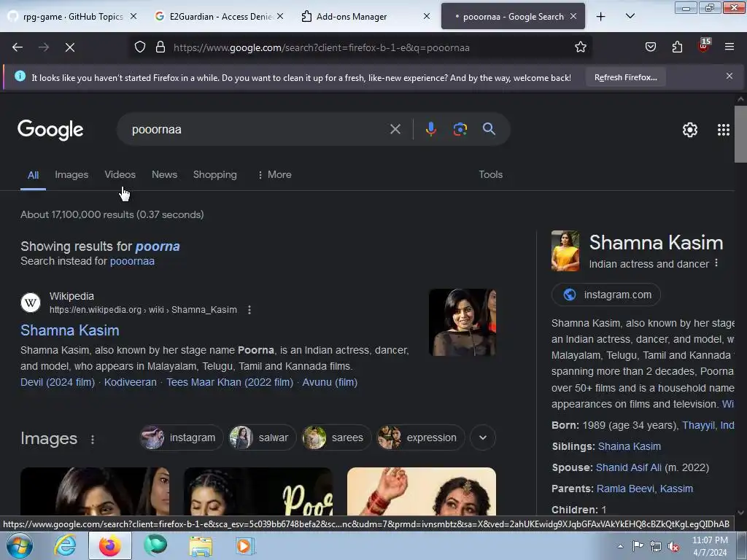Click Shamna Kasim knowledge panel photo

tap(565, 251)
